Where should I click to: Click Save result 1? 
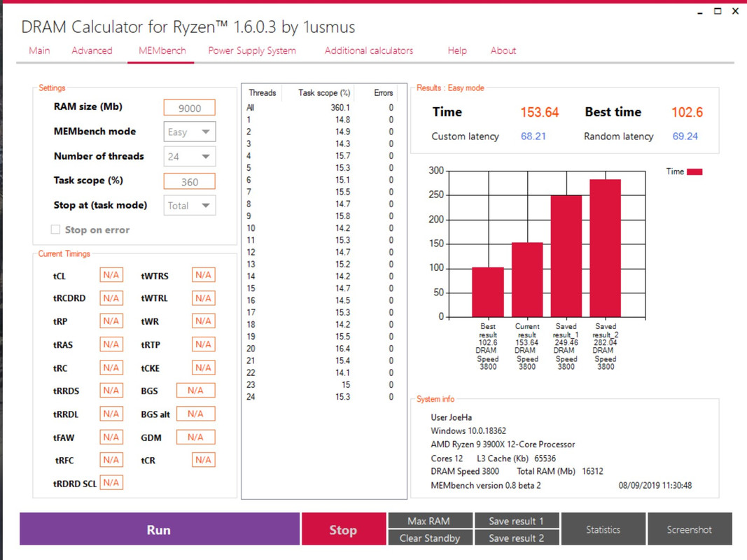point(517,521)
